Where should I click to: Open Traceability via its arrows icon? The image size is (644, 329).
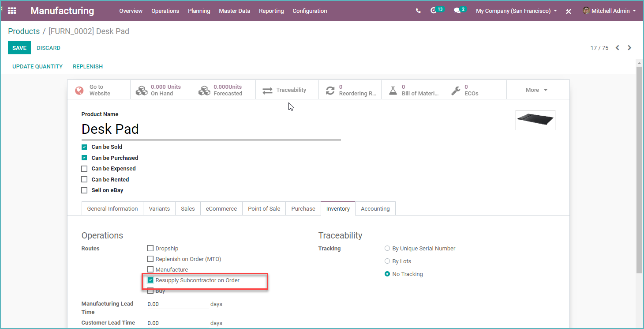[x=287, y=89]
